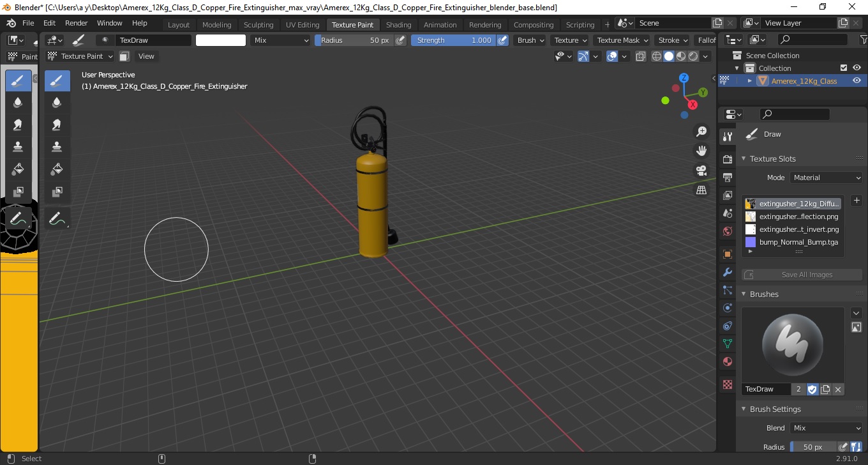Open the World properties tab
Viewport: 868px width, 465px height.
pos(727,231)
